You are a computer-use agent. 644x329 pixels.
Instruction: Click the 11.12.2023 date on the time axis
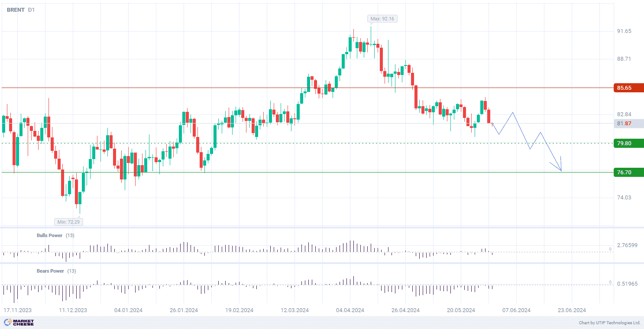tap(73, 310)
